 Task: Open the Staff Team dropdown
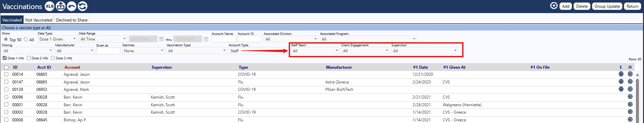pos(315,51)
